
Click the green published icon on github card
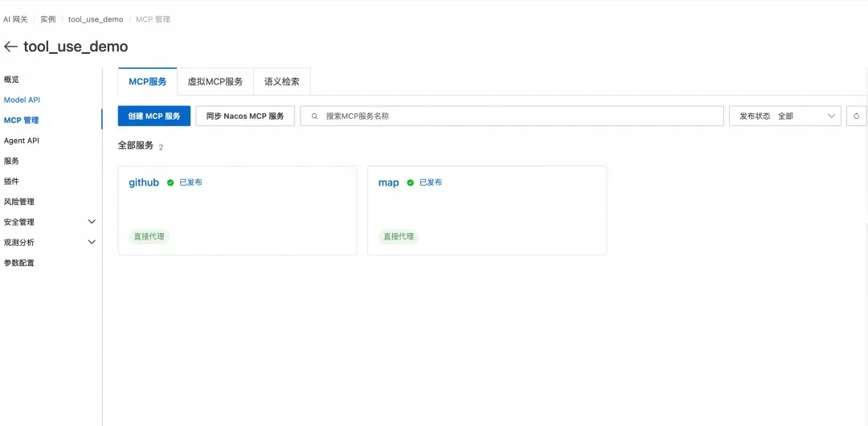[x=170, y=182]
